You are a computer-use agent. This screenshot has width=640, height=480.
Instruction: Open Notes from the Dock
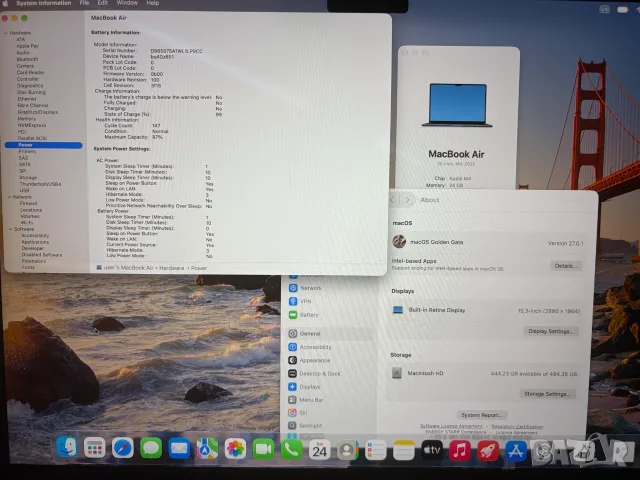tap(404, 450)
